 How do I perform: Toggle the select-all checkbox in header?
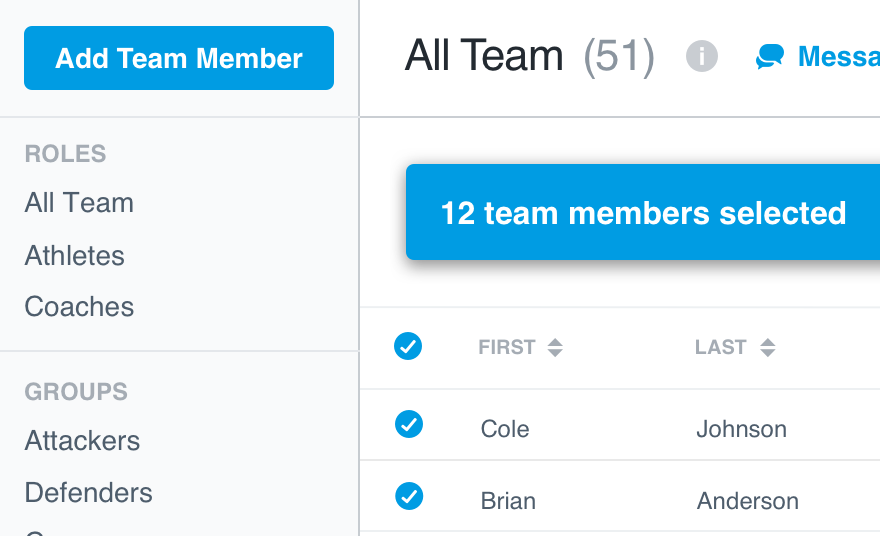click(x=408, y=346)
